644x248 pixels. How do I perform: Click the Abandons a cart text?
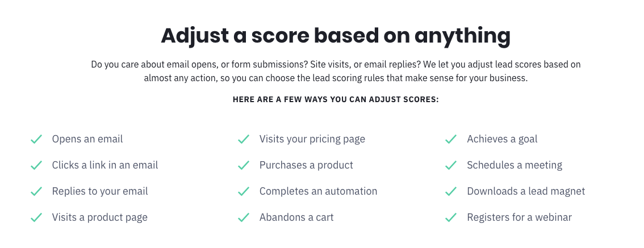pyautogui.click(x=296, y=217)
